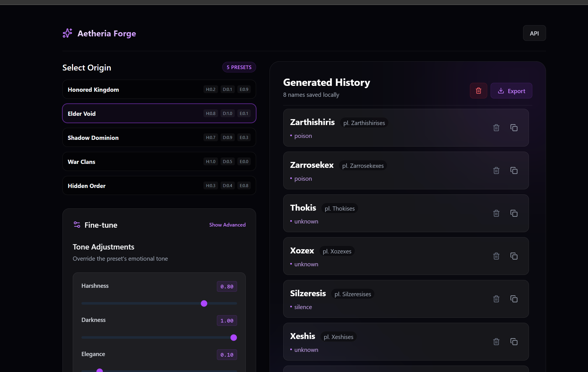Click the E:0.8 badge on Hidden Order
Image resolution: width=588 pixels, height=372 pixels.
coord(244,186)
